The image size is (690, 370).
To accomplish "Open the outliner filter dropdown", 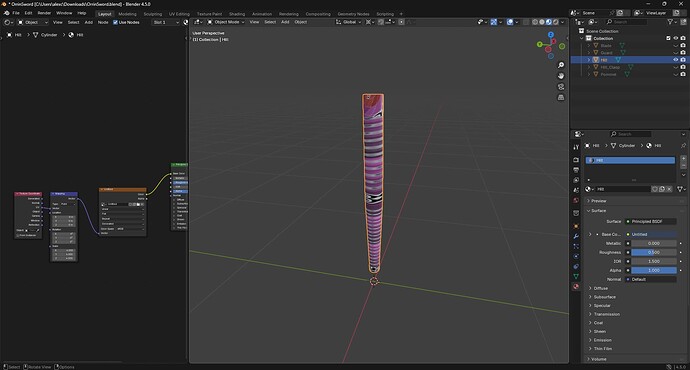I will (x=672, y=22).
